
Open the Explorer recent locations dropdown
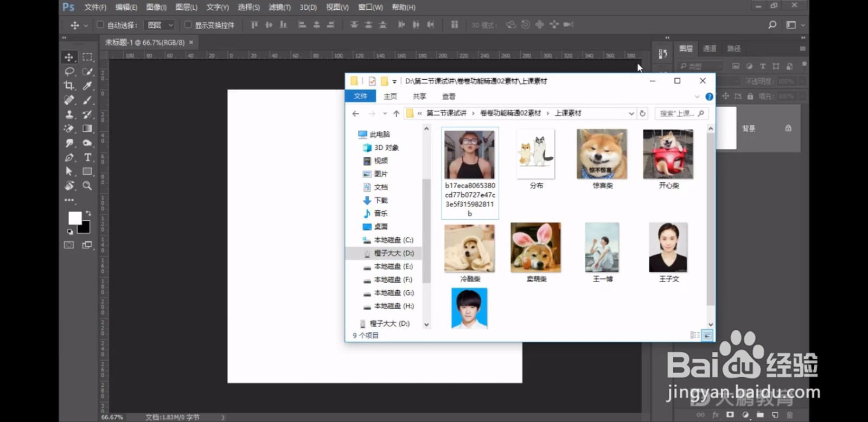385,113
